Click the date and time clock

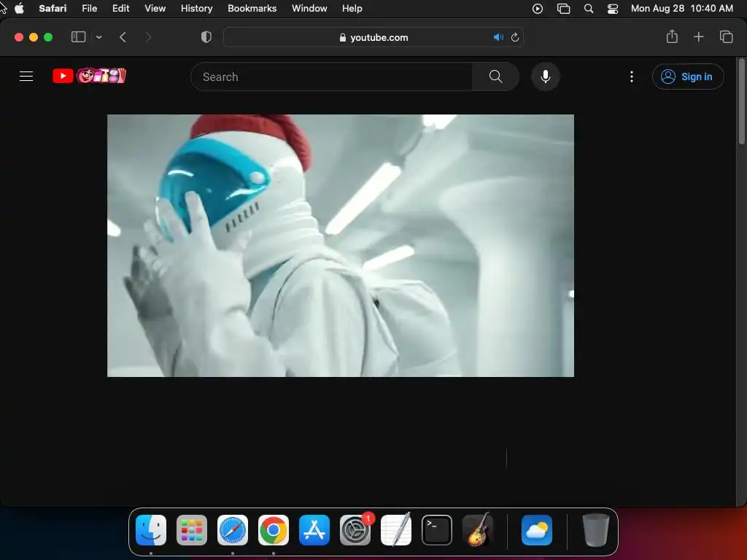click(x=682, y=9)
